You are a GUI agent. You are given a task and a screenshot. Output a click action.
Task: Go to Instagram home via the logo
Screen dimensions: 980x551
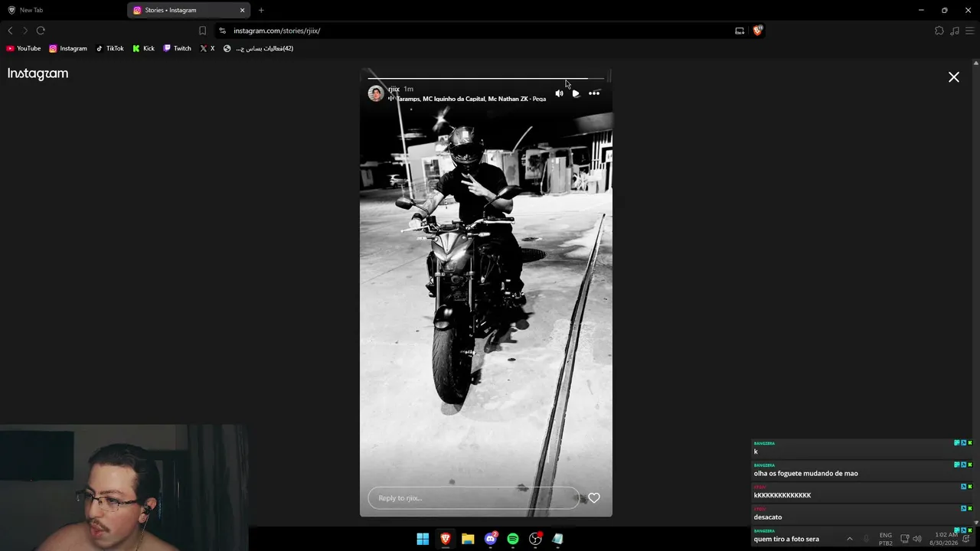pos(38,73)
